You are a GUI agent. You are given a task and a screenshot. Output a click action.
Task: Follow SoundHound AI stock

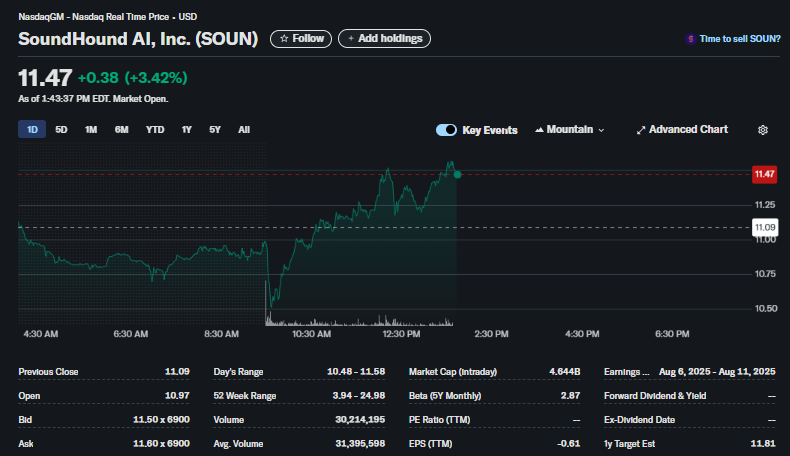click(301, 39)
